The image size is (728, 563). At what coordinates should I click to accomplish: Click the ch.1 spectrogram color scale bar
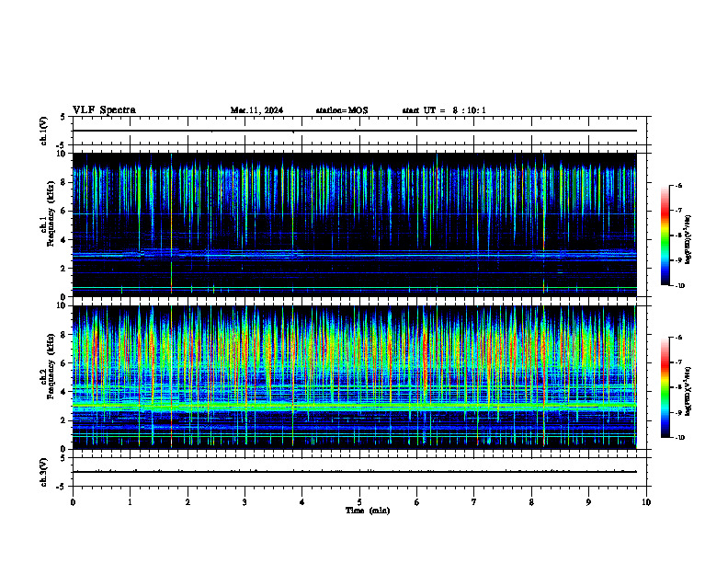(665, 236)
